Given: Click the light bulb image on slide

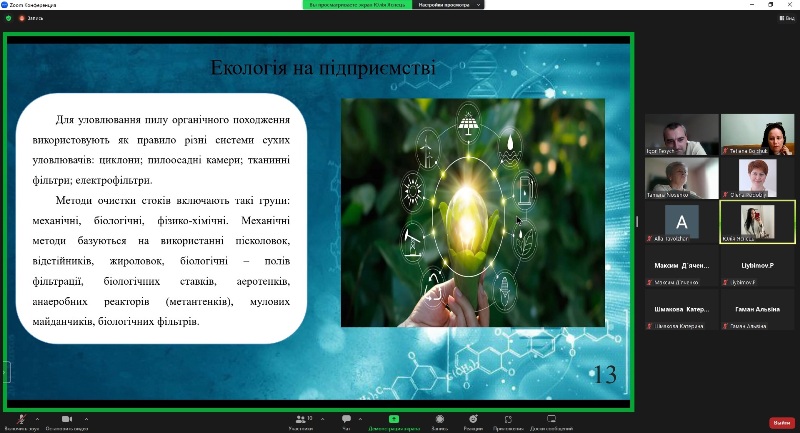Looking at the screenshot, I should 473,213.
